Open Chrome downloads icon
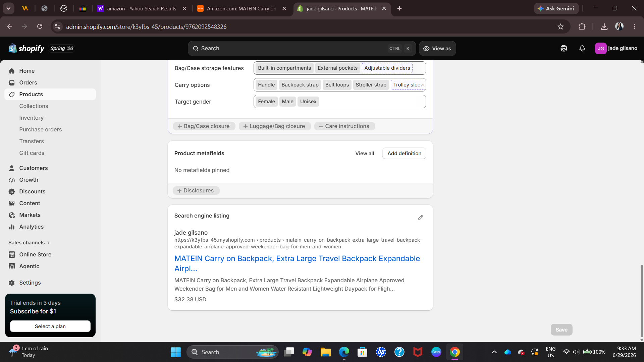Viewport: 644px width, 362px height. tap(604, 26)
